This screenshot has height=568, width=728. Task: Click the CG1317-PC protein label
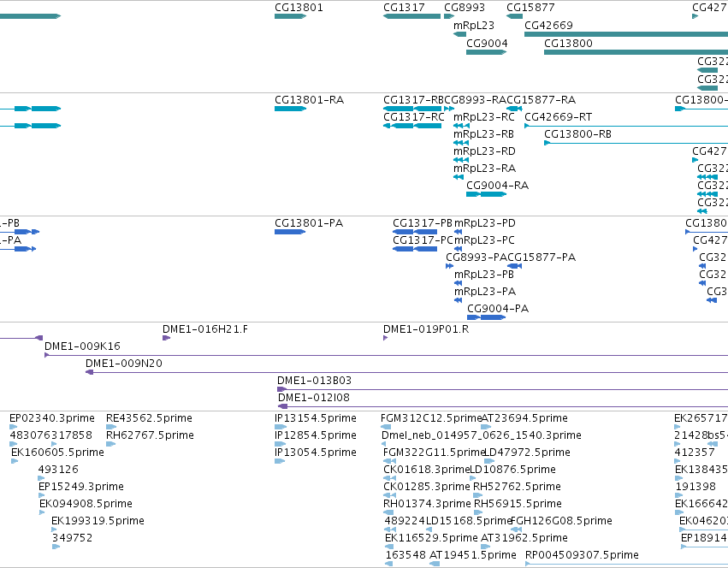[x=423, y=240]
